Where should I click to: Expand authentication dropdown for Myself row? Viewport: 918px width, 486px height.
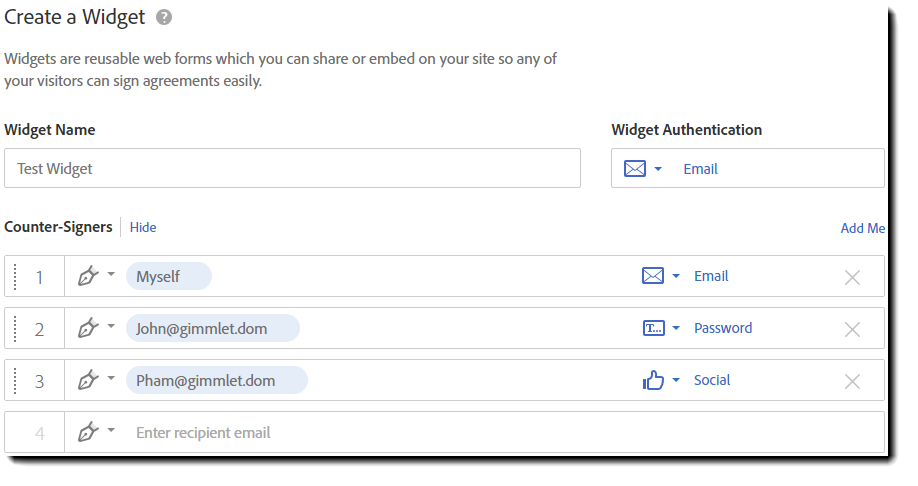[676, 276]
